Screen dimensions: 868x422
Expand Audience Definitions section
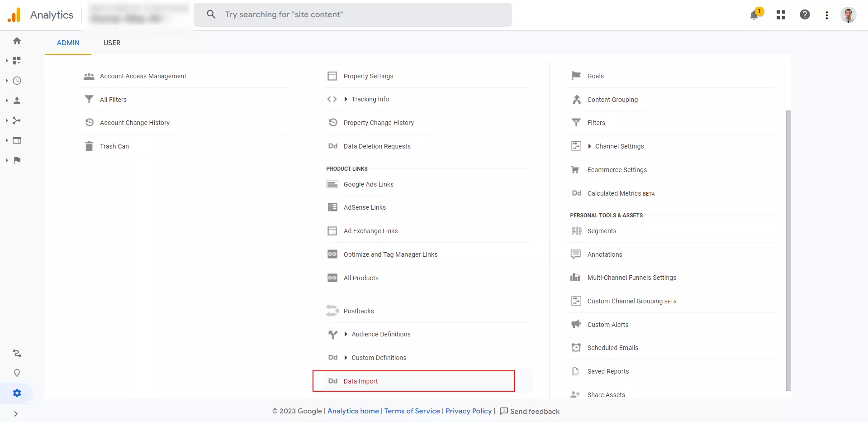click(x=346, y=334)
